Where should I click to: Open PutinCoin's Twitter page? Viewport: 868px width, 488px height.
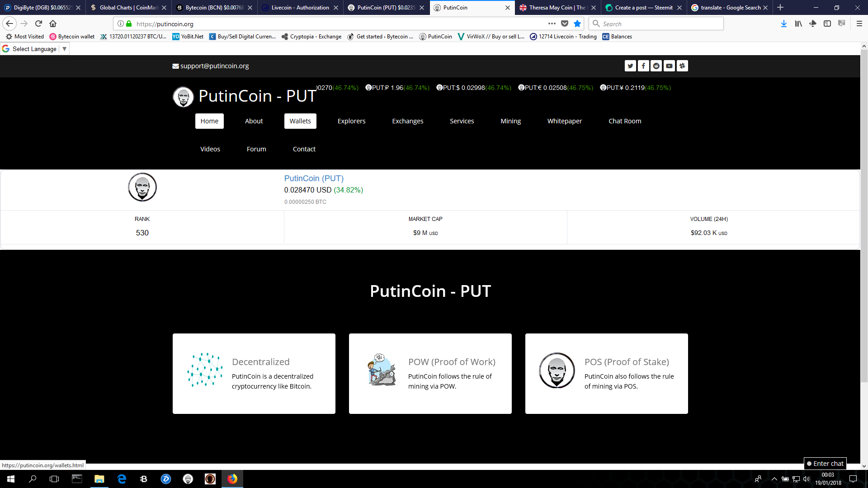(630, 66)
